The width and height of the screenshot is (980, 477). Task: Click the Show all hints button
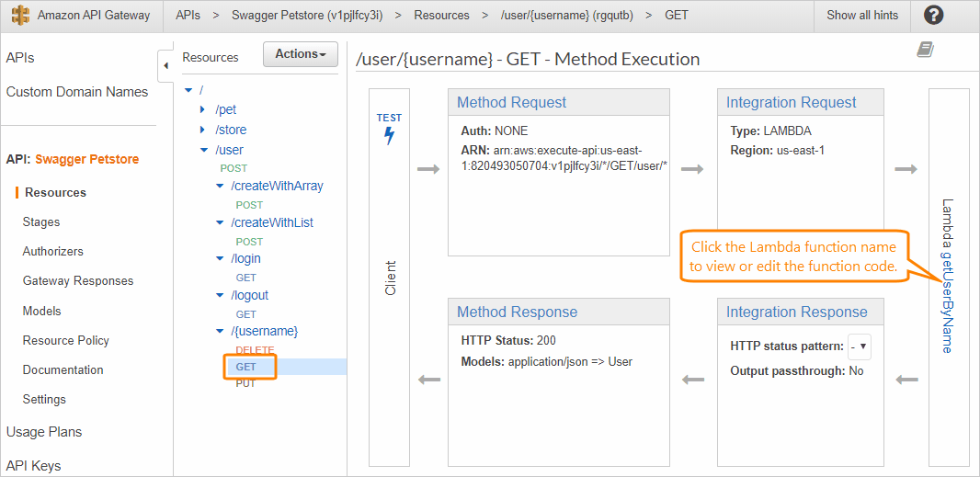click(861, 15)
